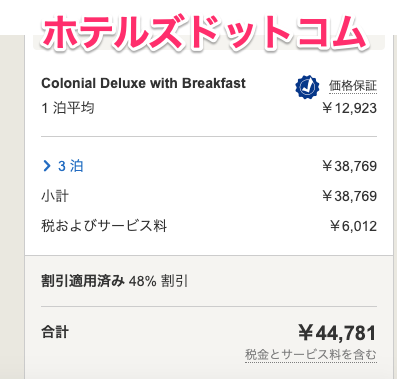Click the yen symbol before 44,781
397x379 pixels.
pyautogui.click(x=305, y=333)
